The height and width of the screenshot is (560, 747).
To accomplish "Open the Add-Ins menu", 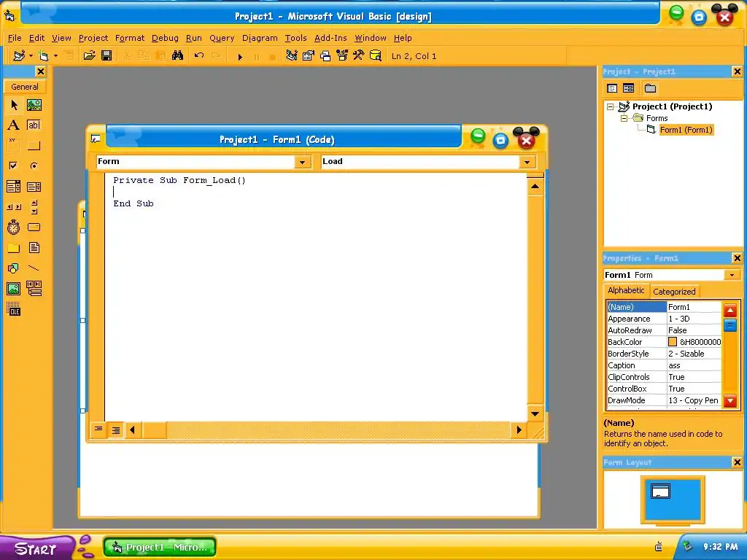I will click(x=330, y=38).
